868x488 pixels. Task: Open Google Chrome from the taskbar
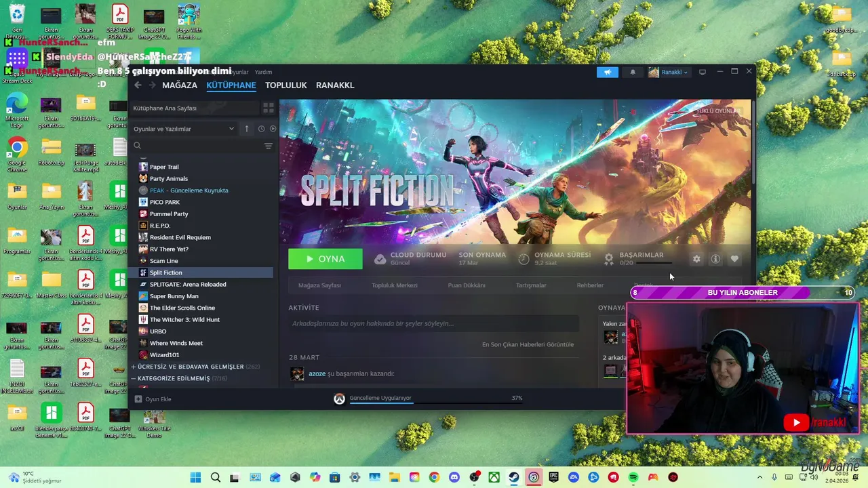pyautogui.click(x=434, y=478)
